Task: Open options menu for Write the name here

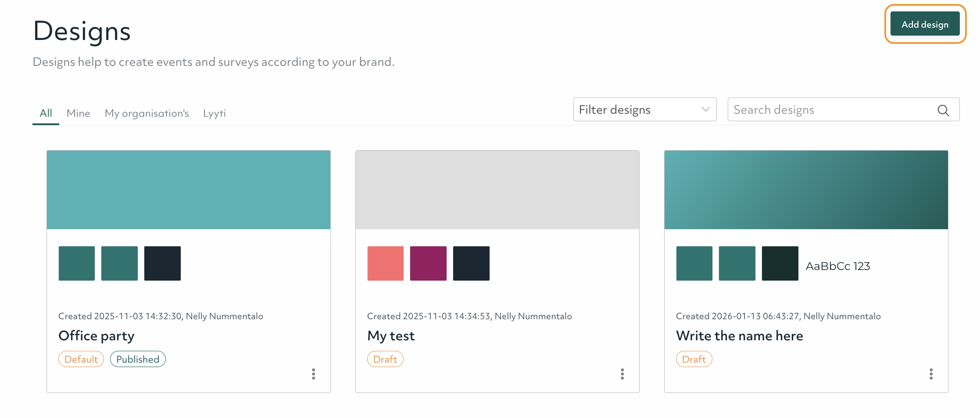Action: click(x=931, y=374)
